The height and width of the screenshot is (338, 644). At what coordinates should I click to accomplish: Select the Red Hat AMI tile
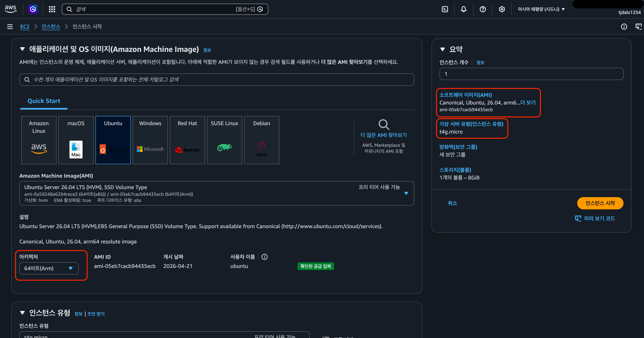tap(187, 140)
